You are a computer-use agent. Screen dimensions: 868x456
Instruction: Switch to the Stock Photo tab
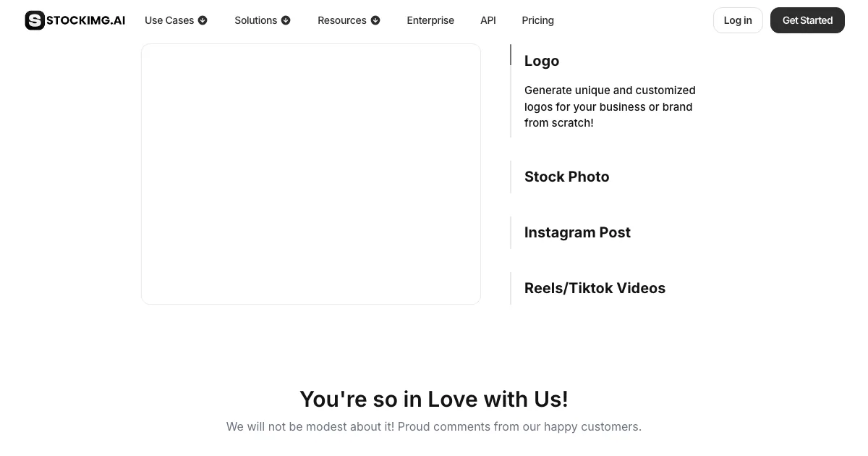pyautogui.click(x=566, y=177)
